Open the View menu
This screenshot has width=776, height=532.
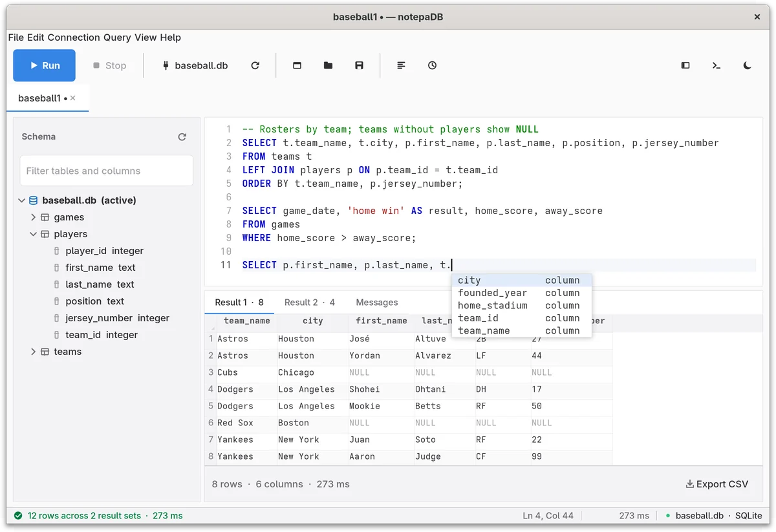145,37
